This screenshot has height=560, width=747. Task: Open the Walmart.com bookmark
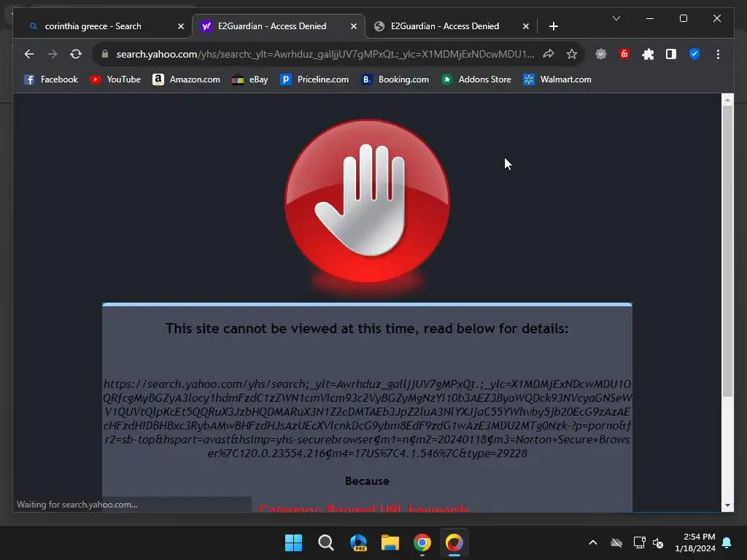click(557, 79)
